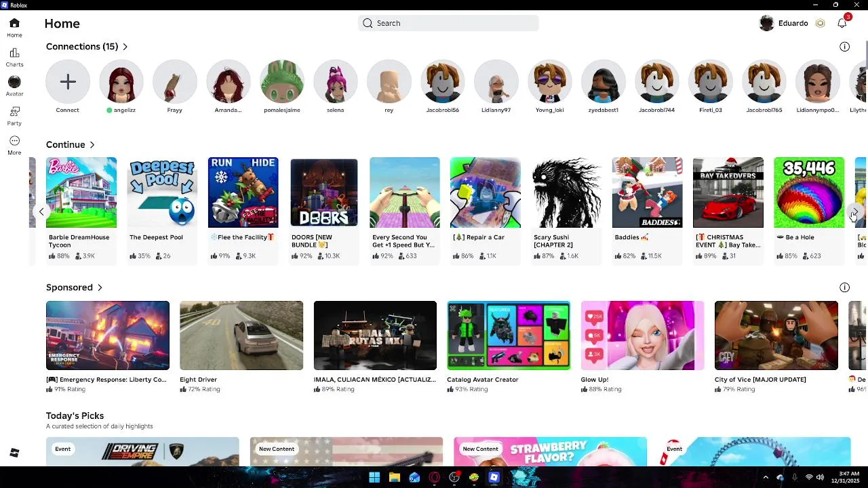868x488 pixels.
Task: Open Driving Empire Event pick banner
Action: 142,451
